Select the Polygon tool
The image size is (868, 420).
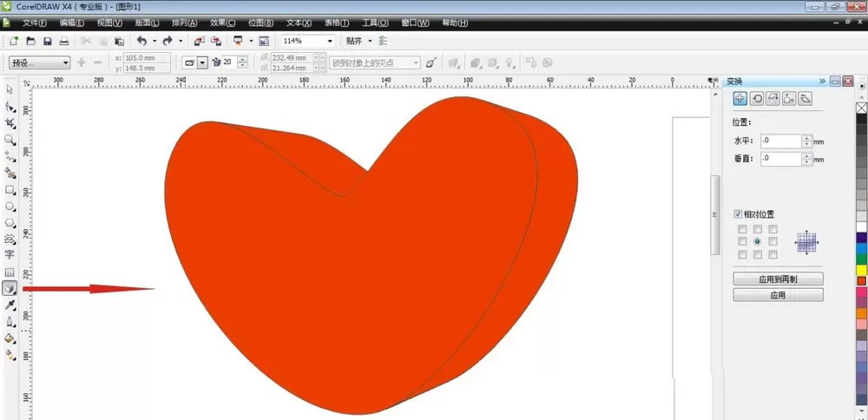pos(10,222)
